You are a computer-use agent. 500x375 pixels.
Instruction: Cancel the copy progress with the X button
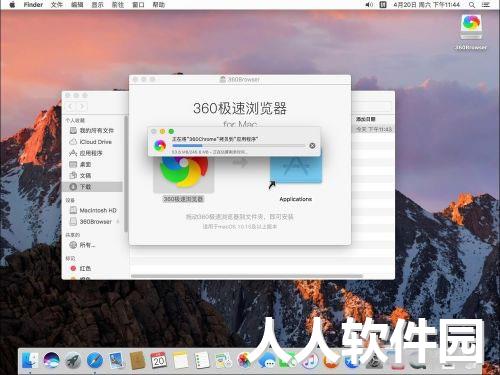click(312, 146)
